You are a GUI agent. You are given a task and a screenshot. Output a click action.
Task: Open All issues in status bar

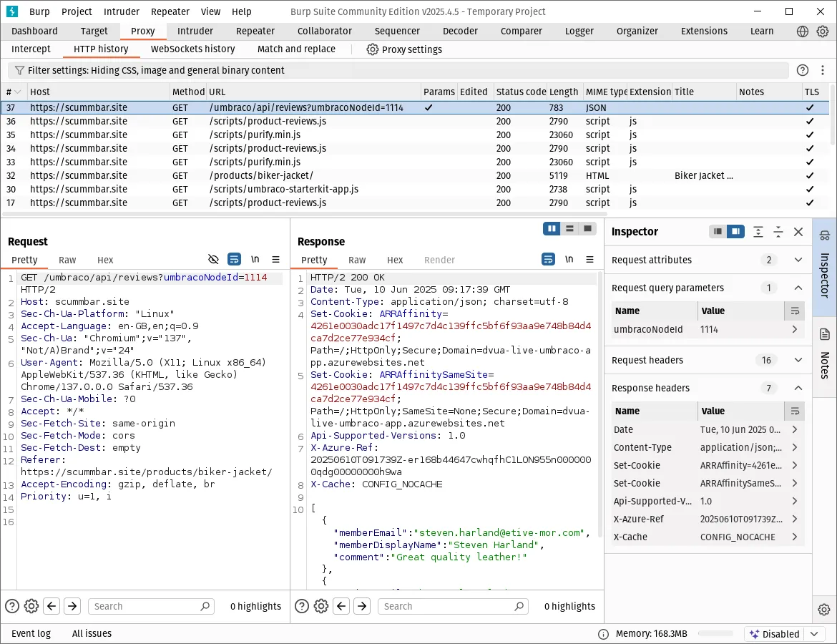point(92,634)
